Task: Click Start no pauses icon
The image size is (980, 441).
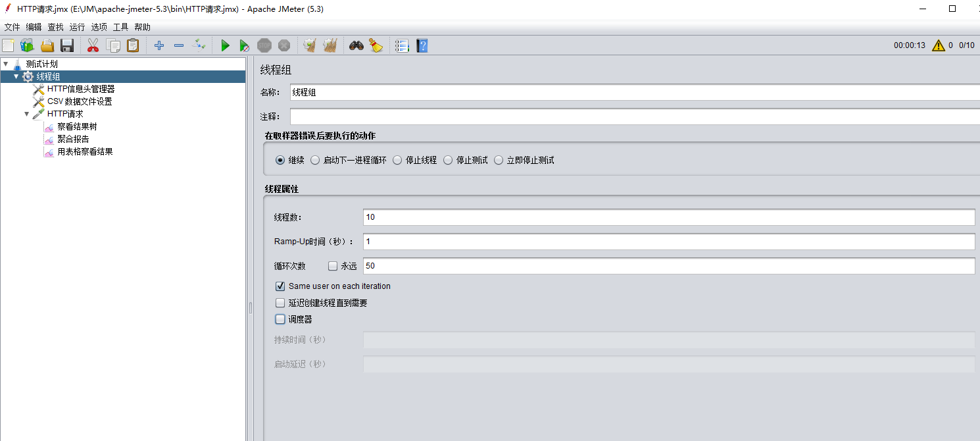Action: pos(244,45)
